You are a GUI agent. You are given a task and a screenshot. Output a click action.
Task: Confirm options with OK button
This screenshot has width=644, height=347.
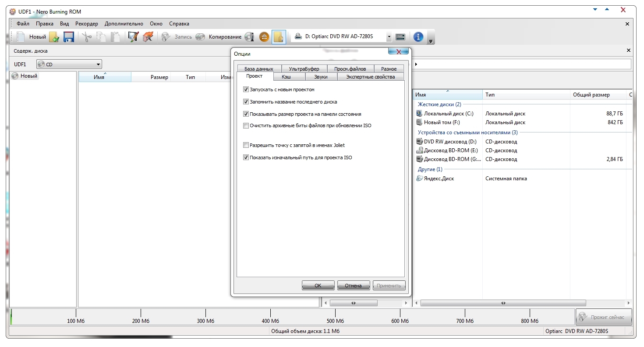(x=318, y=286)
